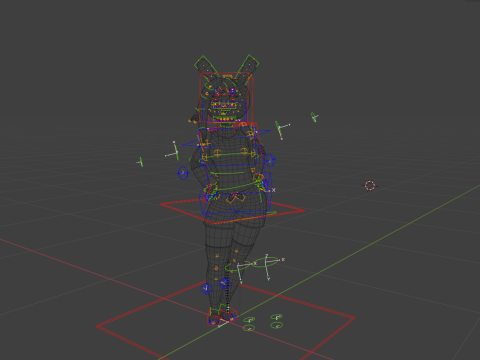This screenshot has height=360, width=480.
Task: Select the small green widget farthest upper right
Action: (314, 117)
